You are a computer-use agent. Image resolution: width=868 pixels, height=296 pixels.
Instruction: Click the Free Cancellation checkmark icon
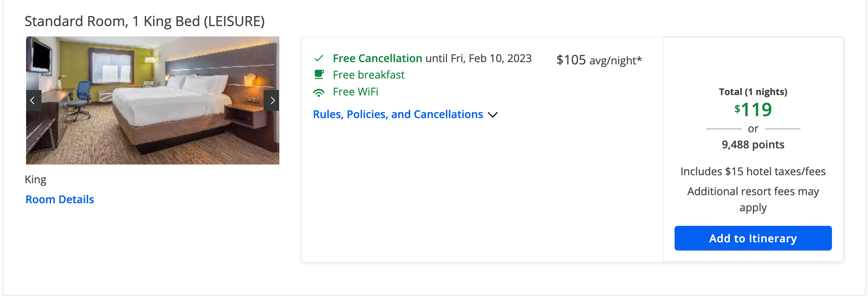point(319,58)
